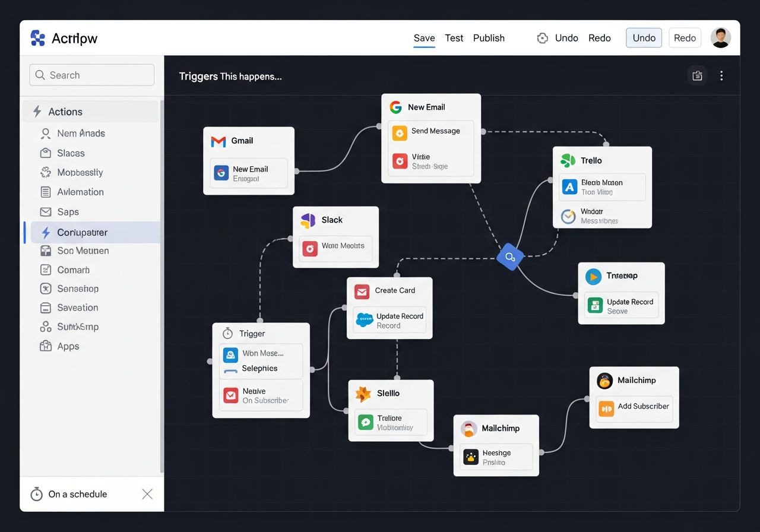Dismiss the On a schedule panel
760x532 pixels.
[x=147, y=493]
